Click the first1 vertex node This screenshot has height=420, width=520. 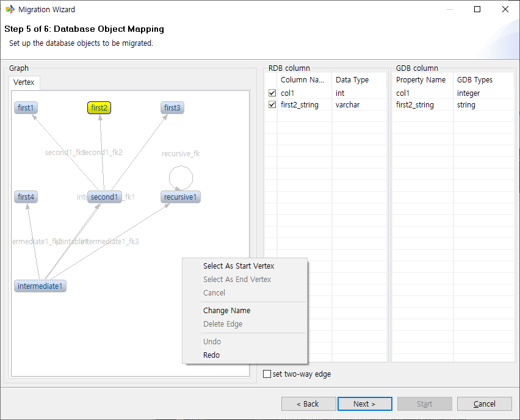pyautogui.click(x=26, y=108)
